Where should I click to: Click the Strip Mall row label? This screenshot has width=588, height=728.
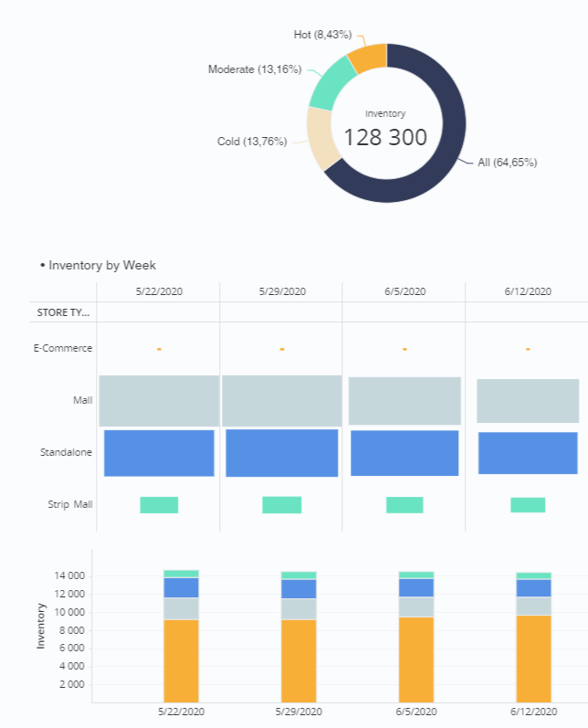coord(70,504)
